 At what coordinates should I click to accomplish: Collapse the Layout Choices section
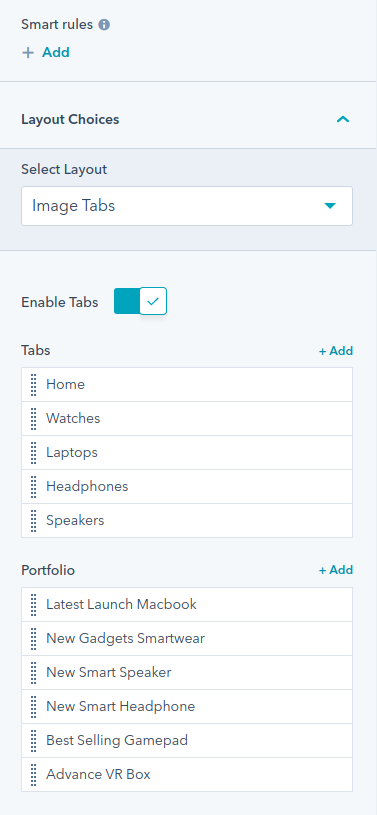[343, 120]
